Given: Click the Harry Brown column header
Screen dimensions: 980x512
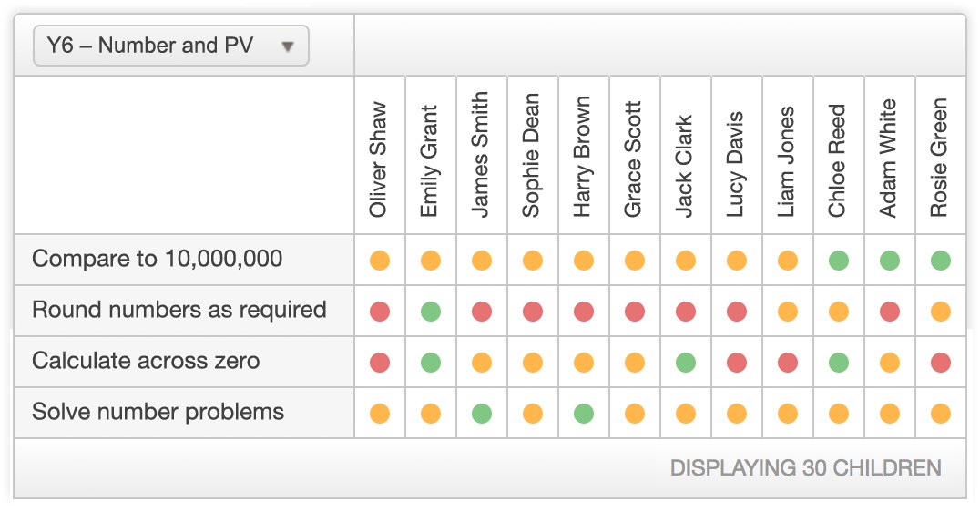Looking at the screenshot, I should [x=582, y=157].
